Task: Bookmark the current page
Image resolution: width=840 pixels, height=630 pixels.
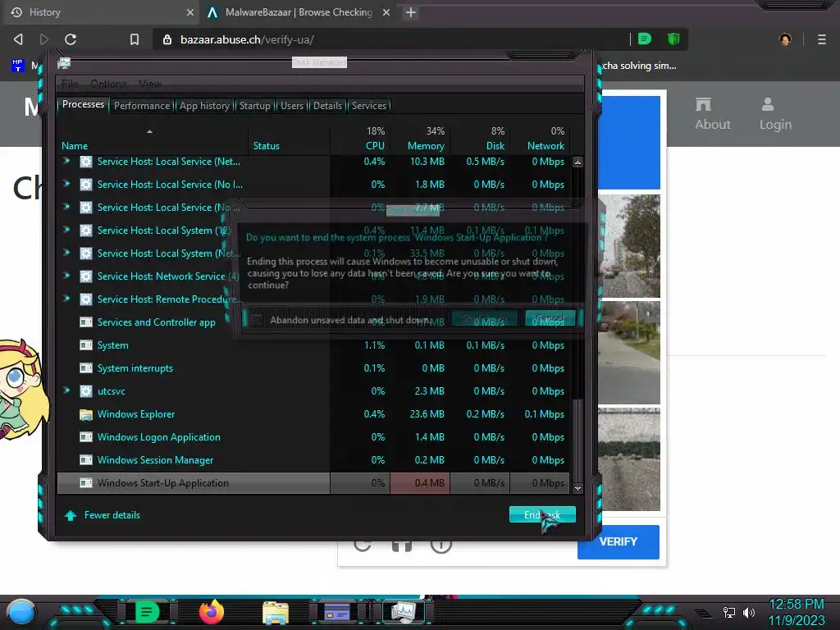Action: 135,39
